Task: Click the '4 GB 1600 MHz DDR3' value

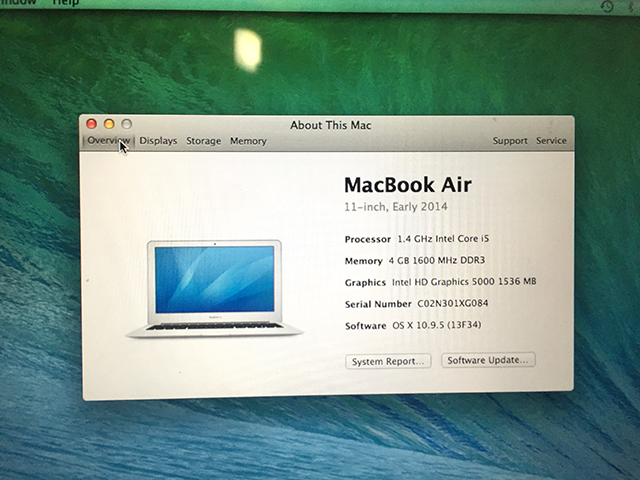Action: pyautogui.click(x=437, y=260)
